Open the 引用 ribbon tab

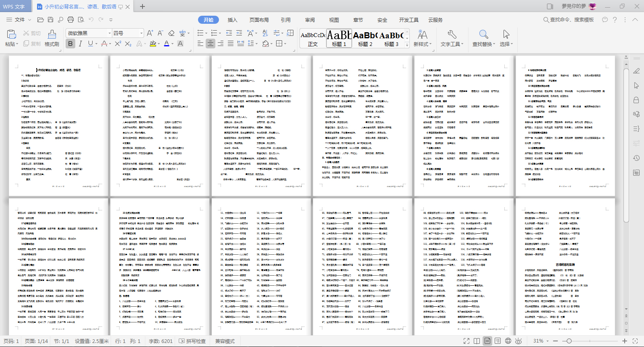point(286,20)
